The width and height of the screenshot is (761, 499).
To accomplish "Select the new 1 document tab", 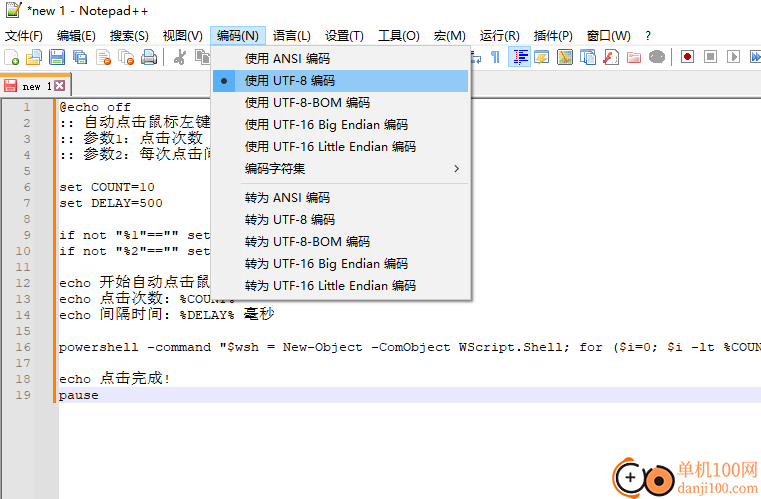I will 35,86.
